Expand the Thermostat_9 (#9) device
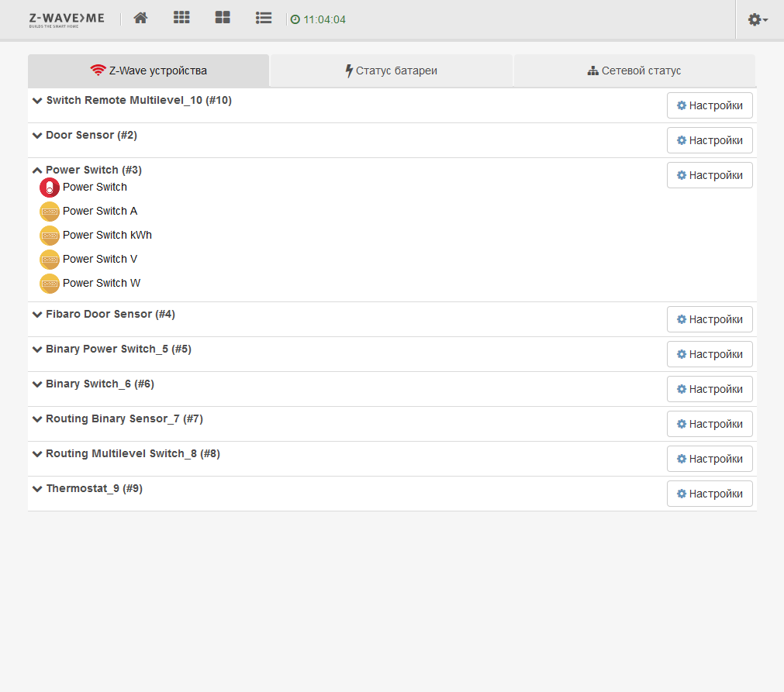Image resolution: width=784 pixels, height=692 pixels. click(x=37, y=489)
